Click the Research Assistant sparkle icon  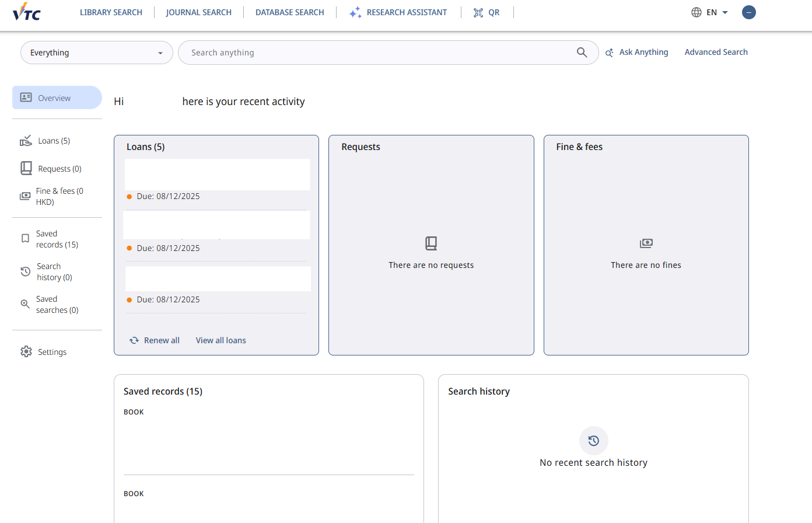click(x=355, y=12)
